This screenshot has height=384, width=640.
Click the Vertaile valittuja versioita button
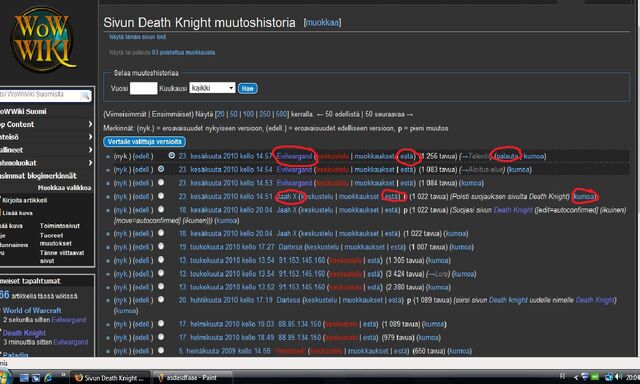click(144, 142)
